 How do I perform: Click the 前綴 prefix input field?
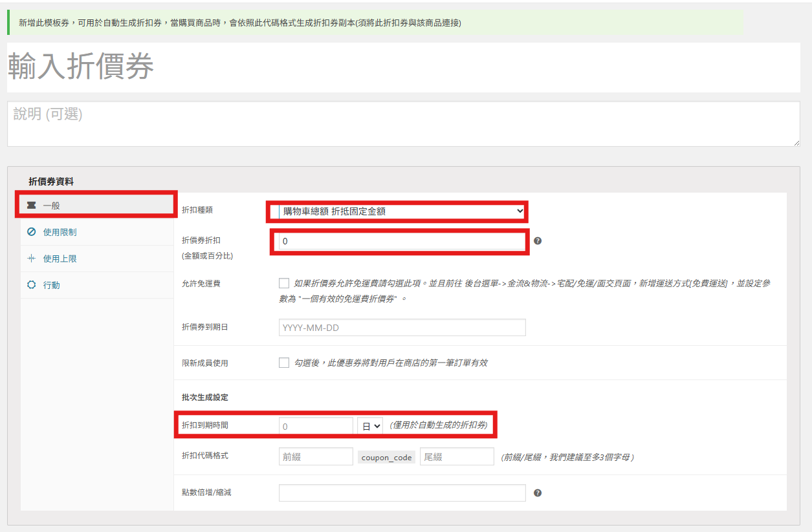coord(316,457)
